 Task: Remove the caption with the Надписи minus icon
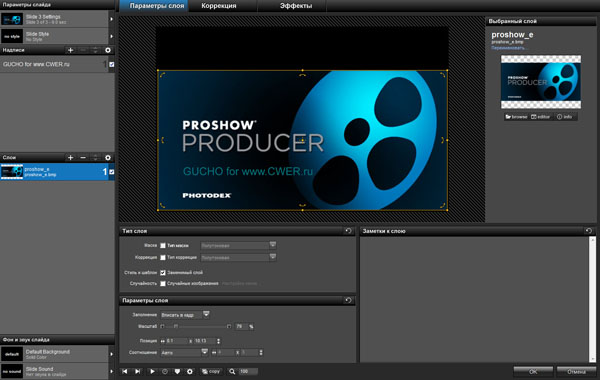83,50
